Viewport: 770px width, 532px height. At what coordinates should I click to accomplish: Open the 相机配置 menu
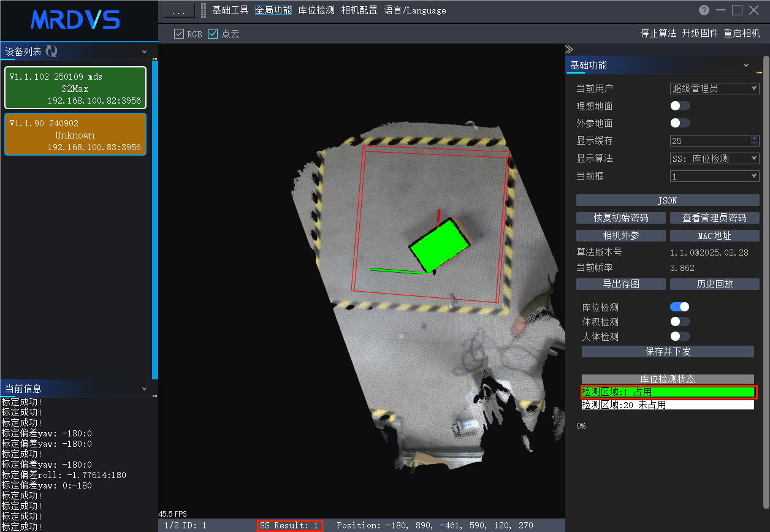(x=359, y=10)
